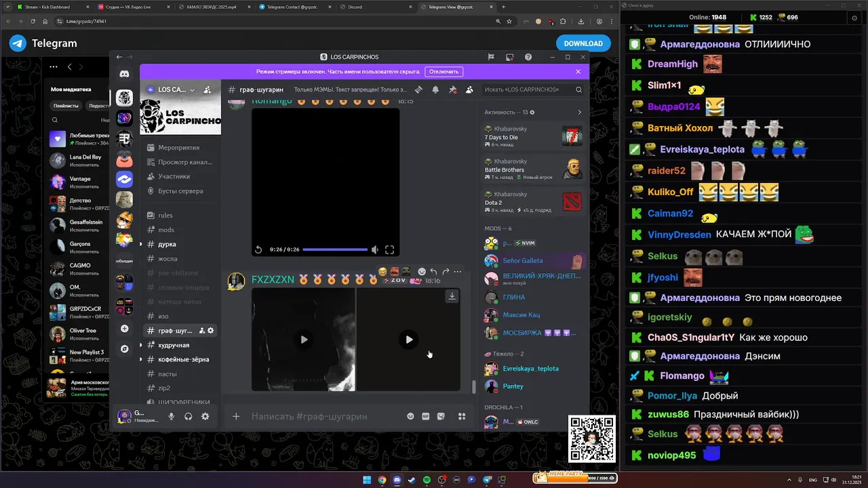Invite people icon next to server name

[x=207, y=89]
